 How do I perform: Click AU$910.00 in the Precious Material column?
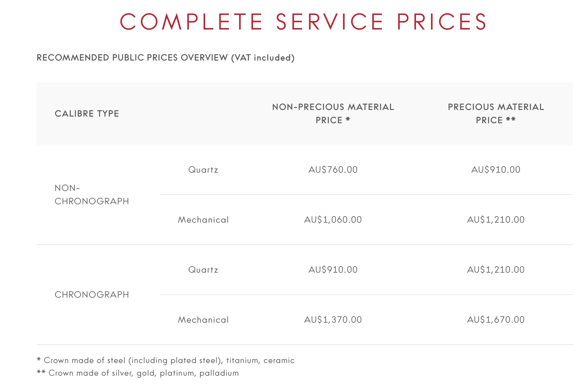click(x=496, y=170)
